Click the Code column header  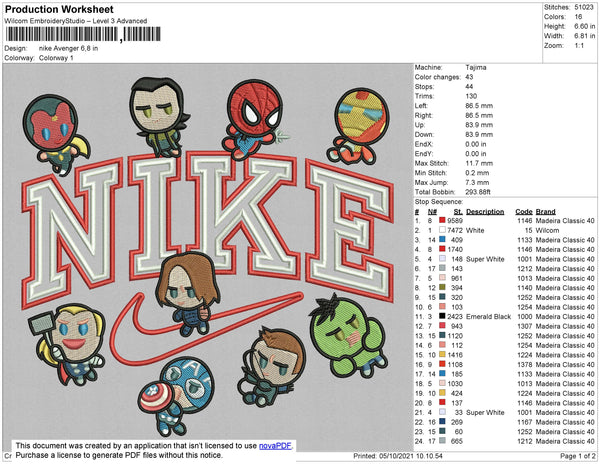524,212
